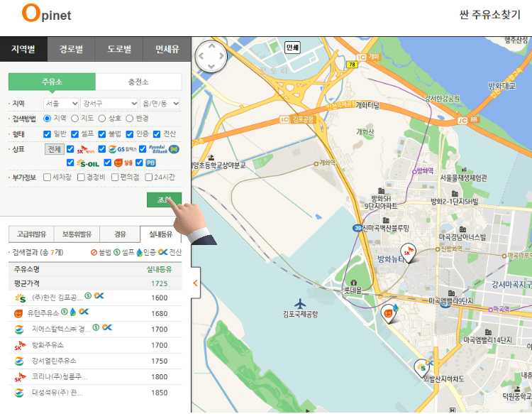Click S-OIL station marker near 외발산지하차도
Viewport: 532px width, 414px height.
tap(422, 368)
